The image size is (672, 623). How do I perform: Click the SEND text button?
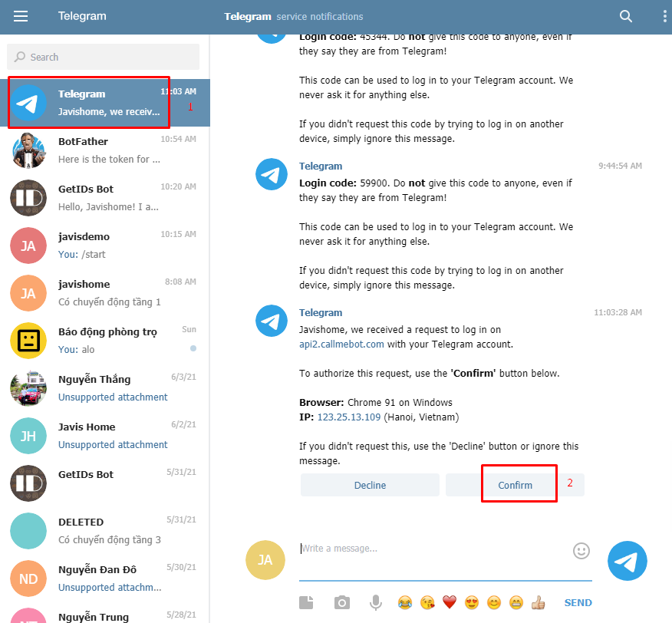point(578,602)
